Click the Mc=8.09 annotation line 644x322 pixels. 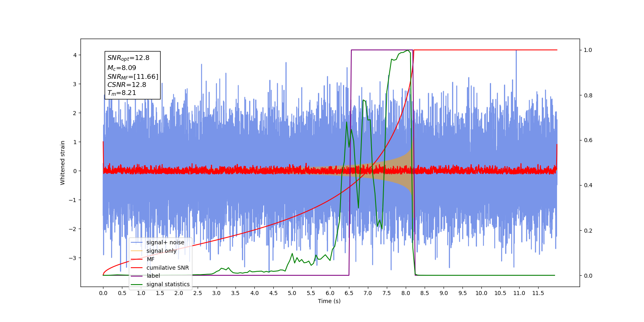pyautogui.click(x=122, y=68)
